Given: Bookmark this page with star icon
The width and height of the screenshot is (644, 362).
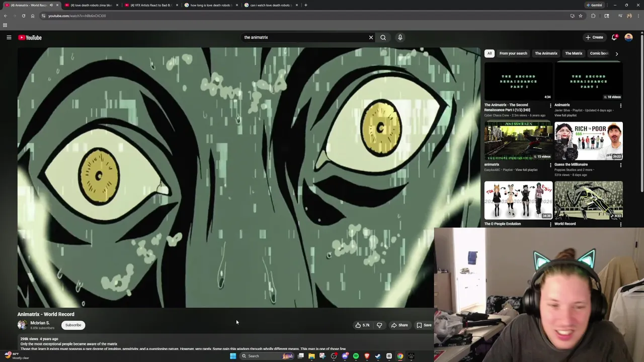Looking at the screenshot, I should pos(581,16).
